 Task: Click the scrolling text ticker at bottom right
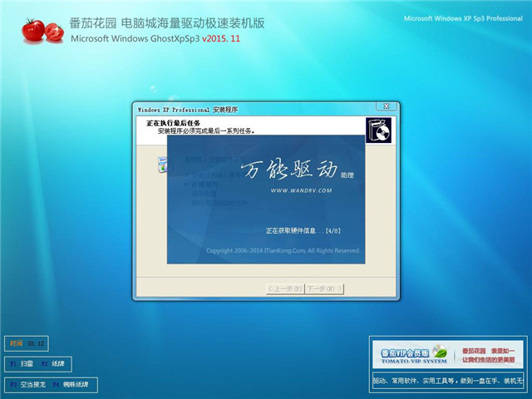click(x=448, y=382)
